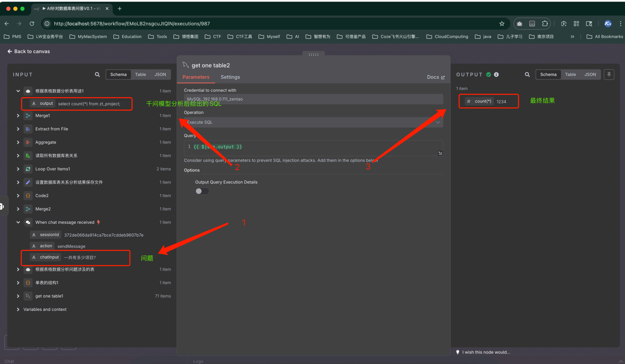The height and width of the screenshot is (364, 625).
Task: Expand the get one table1 node
Action: point(18,296)
